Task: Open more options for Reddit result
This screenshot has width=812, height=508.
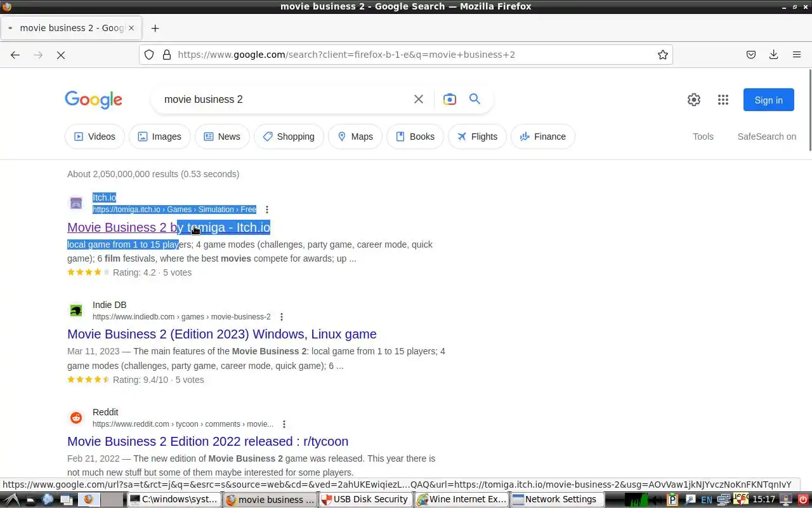Action: tap(284, 424)
